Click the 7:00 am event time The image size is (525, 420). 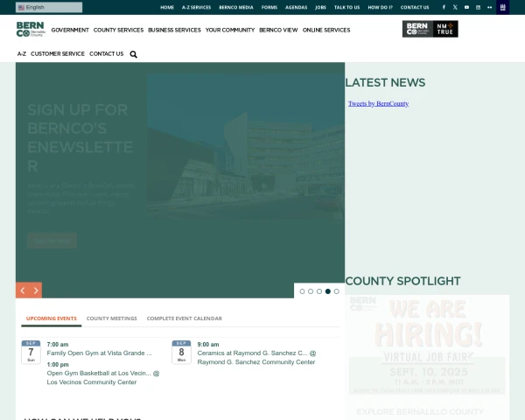[58, 344]
